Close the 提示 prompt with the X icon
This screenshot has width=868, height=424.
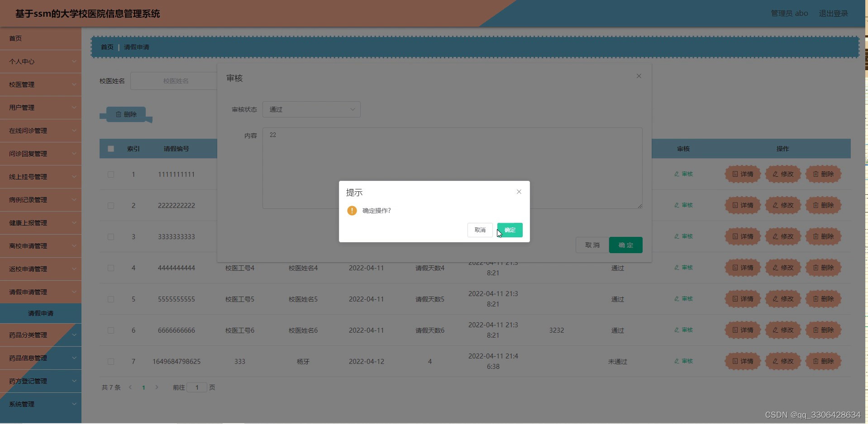[519, 192]
